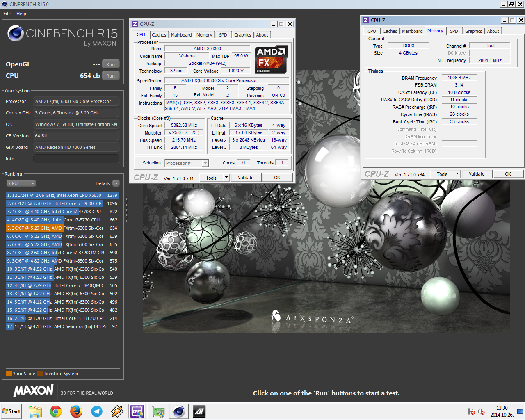Click the empty Info text field

click(76, 159)
